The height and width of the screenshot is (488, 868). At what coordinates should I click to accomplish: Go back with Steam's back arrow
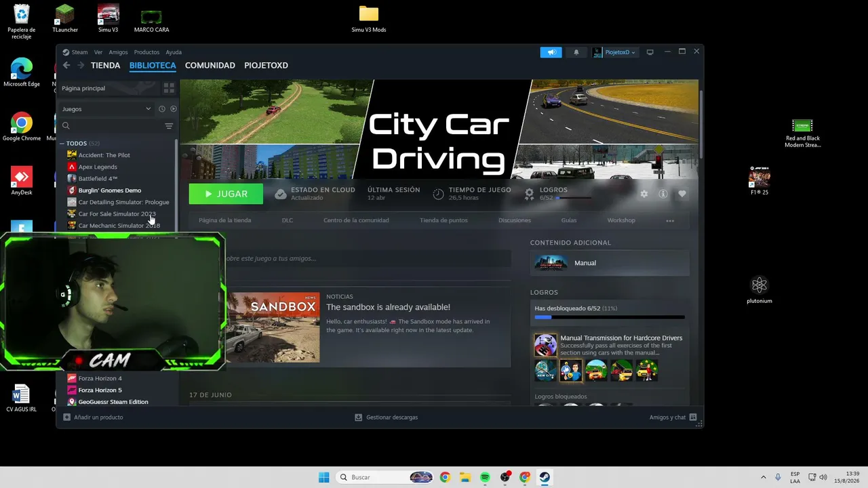coord(66,66)
